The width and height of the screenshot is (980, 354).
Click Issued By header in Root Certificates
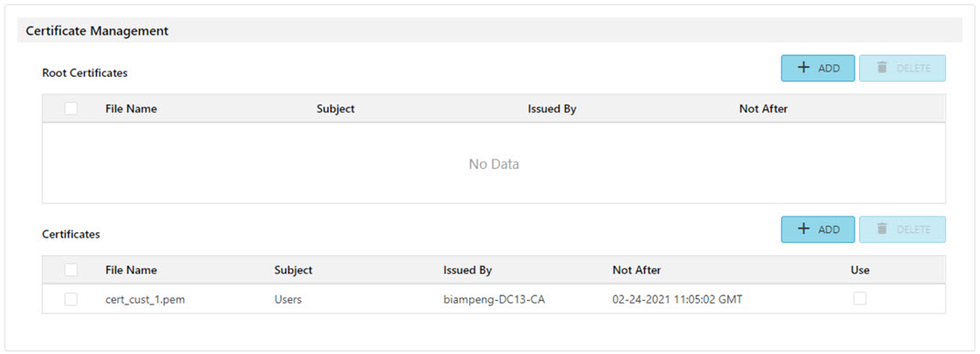(x=552, y=108)
